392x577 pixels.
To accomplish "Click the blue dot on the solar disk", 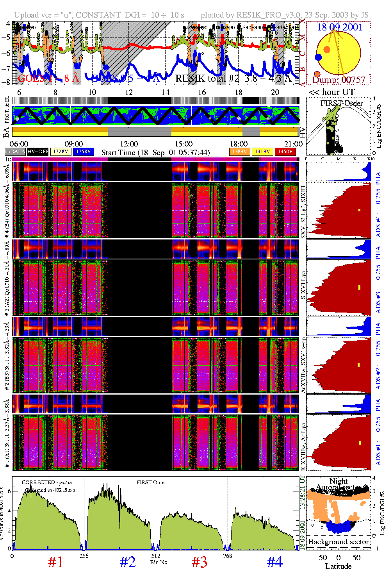I will (x=318, y=57).
